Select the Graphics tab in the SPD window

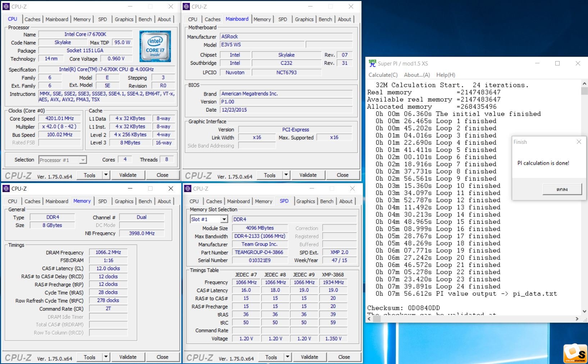(306, 201)
